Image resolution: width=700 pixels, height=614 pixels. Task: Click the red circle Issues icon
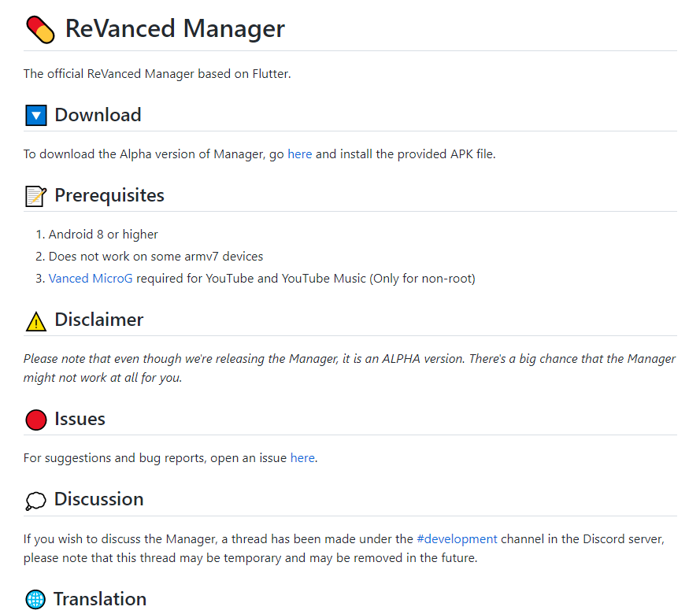tap(36, 420)
